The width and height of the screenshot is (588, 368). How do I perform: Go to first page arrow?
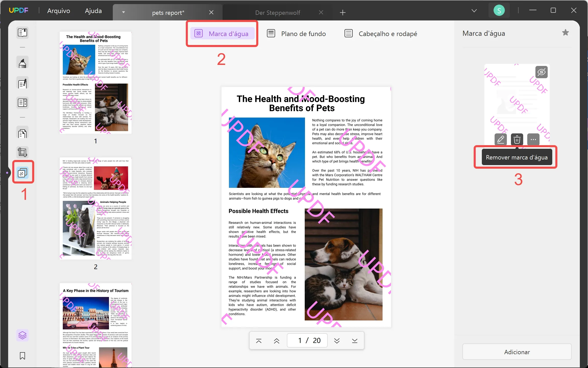pyautogui.click(x=259, y=341)
